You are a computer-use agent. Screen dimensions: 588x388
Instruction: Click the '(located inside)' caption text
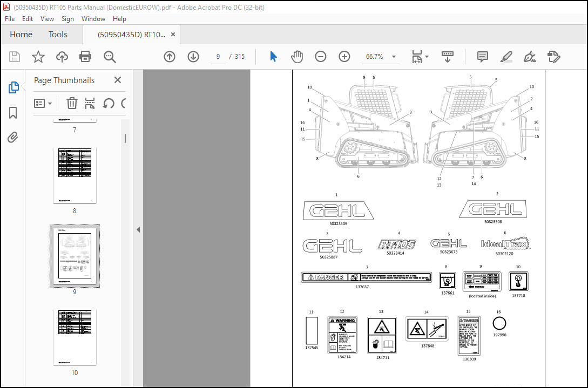pos(482,296)
